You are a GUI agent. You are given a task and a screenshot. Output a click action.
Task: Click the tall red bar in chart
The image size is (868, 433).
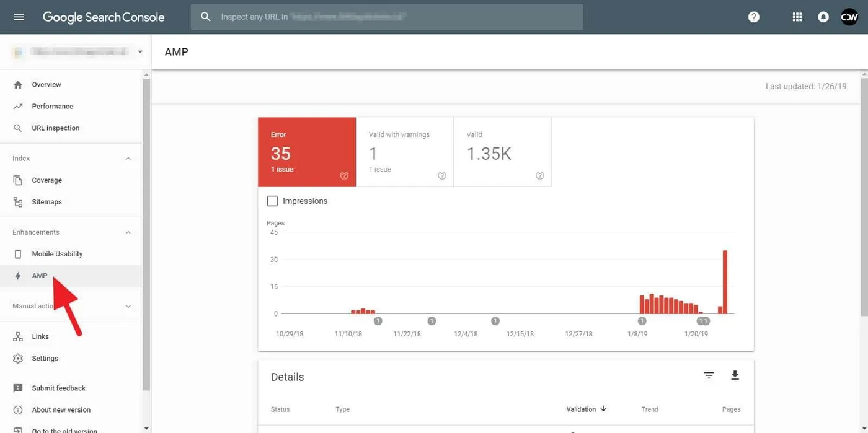click(x=725, y=282)
